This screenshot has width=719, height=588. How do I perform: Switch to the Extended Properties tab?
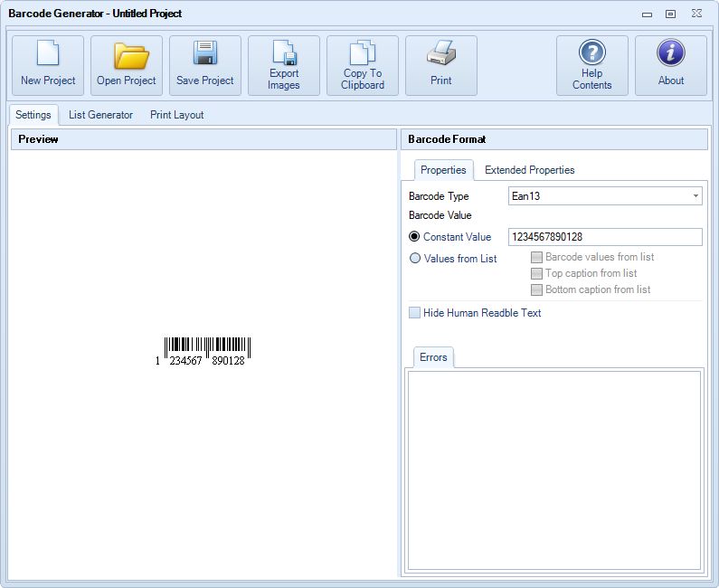(x=529, y=170)
